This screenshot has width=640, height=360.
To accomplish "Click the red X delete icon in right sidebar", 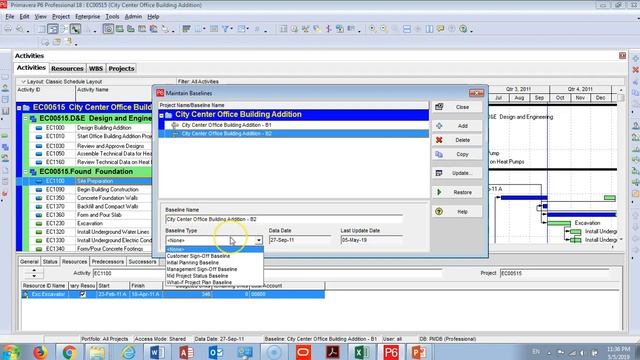I will coord(636,70).
